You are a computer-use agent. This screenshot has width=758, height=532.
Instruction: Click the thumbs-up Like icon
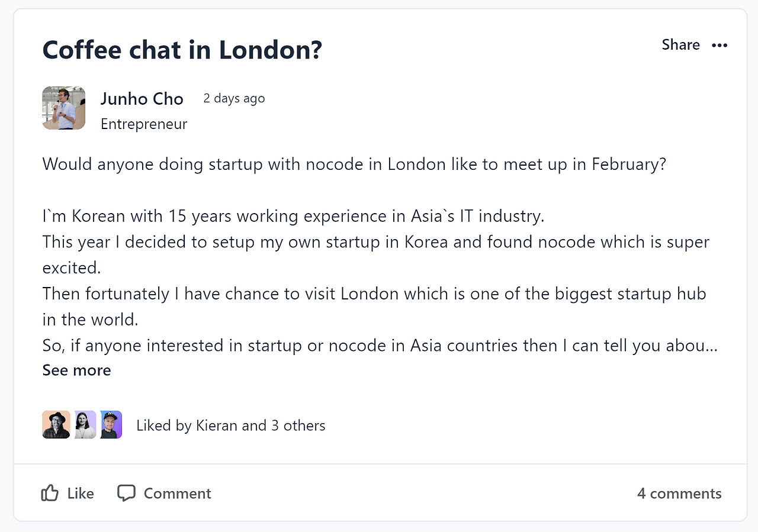point(50,493)
